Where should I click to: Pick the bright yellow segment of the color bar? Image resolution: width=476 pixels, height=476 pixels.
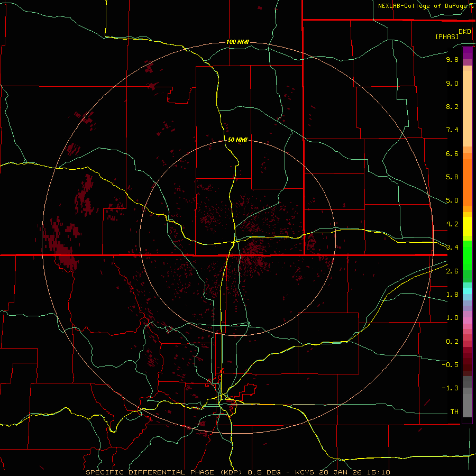tap(467, 226)
